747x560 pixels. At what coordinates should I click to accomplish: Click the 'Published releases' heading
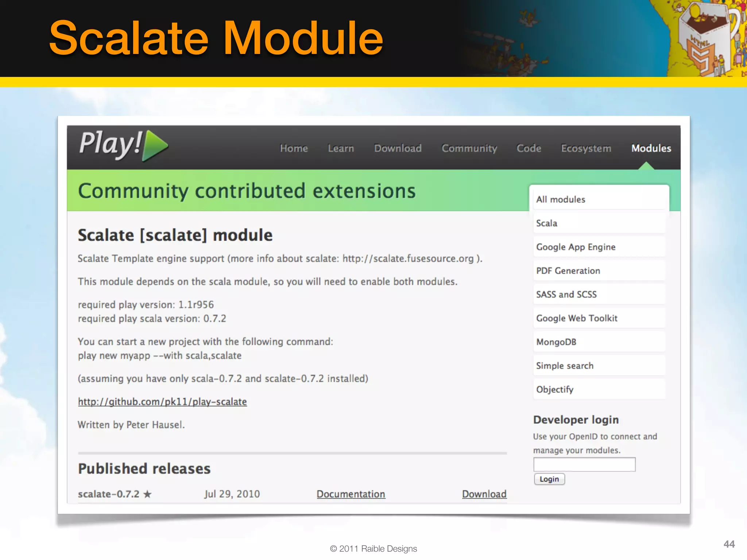coord(144,468)
